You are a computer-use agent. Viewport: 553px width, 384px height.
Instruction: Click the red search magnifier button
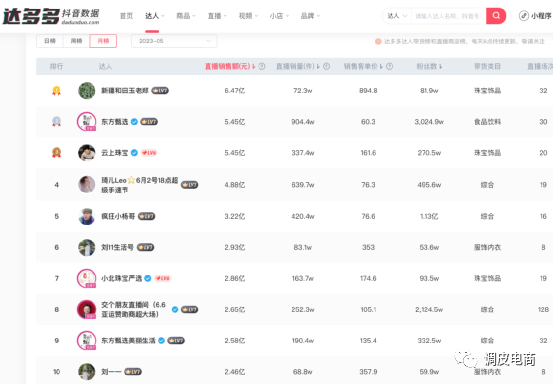tap(496, 16)
